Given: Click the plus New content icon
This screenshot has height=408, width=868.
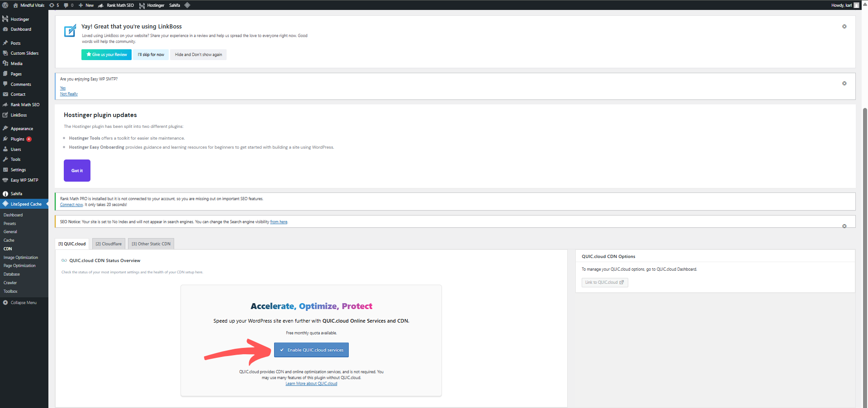Looking at the screenshot, I should pos(81,5).
